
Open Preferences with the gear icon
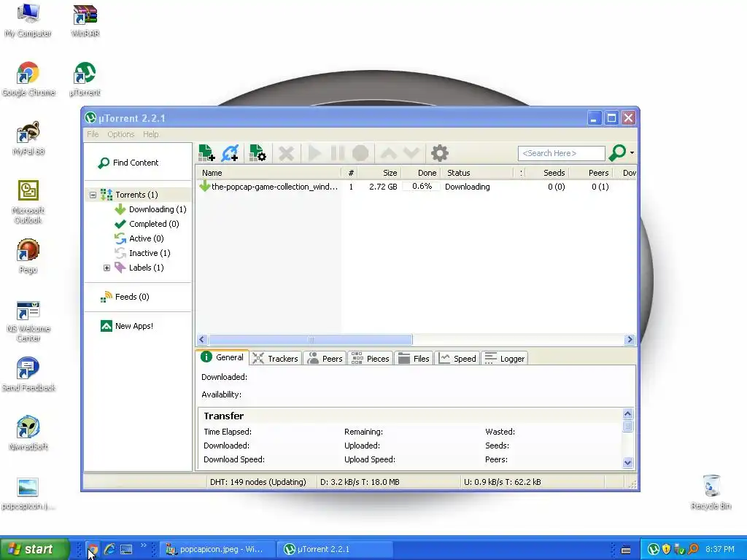coord(439,153)
